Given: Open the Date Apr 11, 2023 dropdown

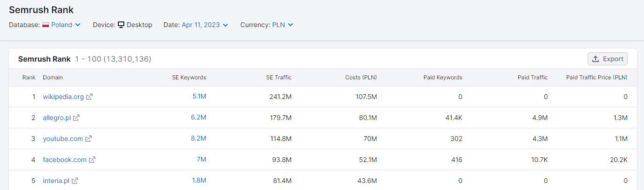Looking at the screenshot, I should [205, 25].
